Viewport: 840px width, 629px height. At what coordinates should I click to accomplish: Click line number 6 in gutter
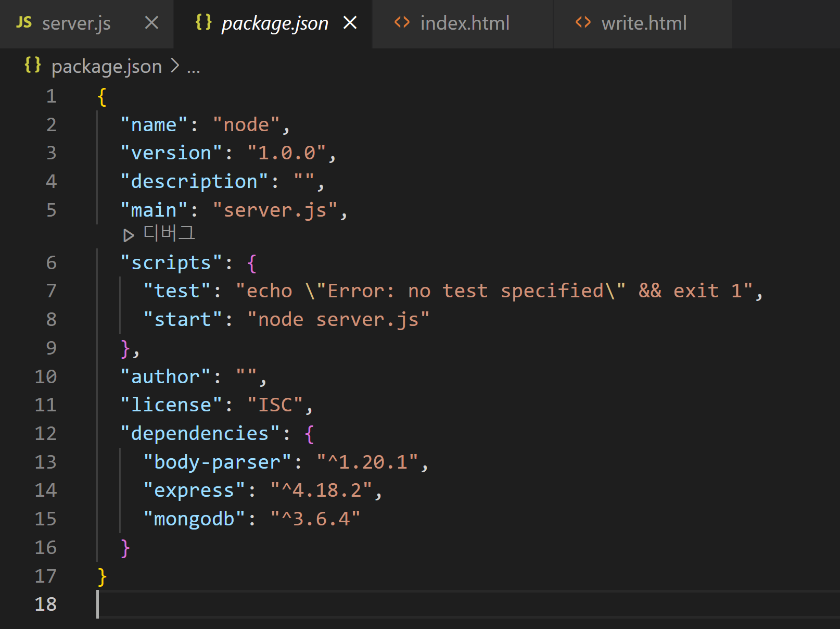pyautogui.click(x=51, y=262)
